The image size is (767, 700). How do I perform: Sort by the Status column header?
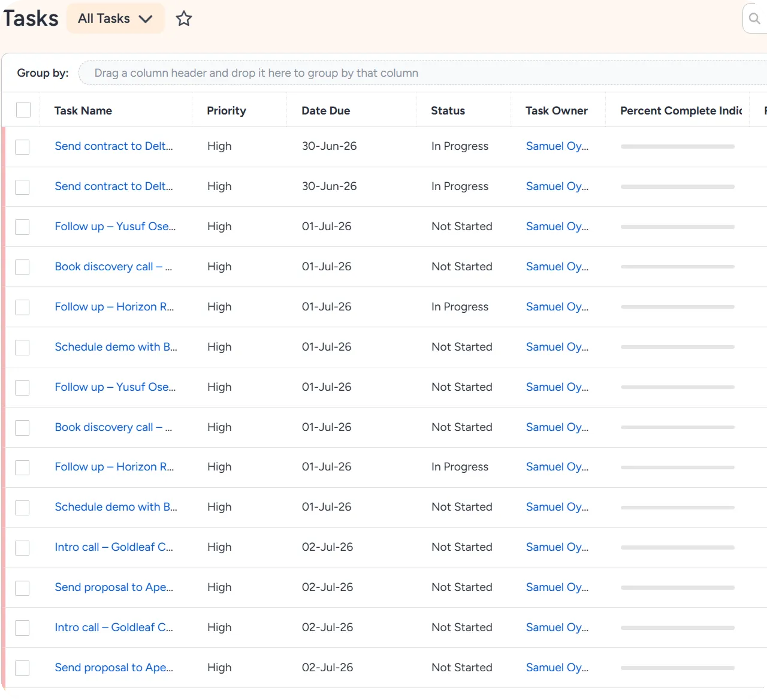point(448,110)
